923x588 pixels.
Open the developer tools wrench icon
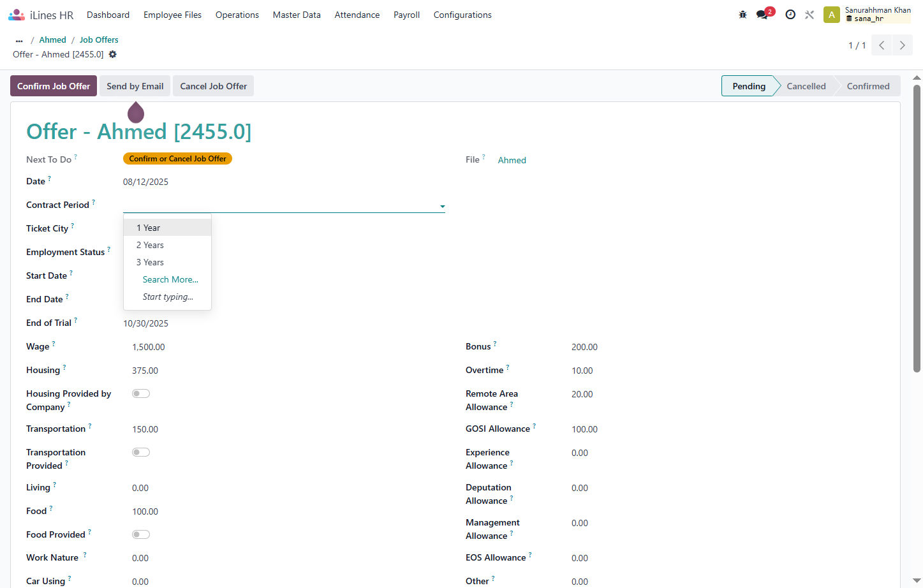[809, 15]
